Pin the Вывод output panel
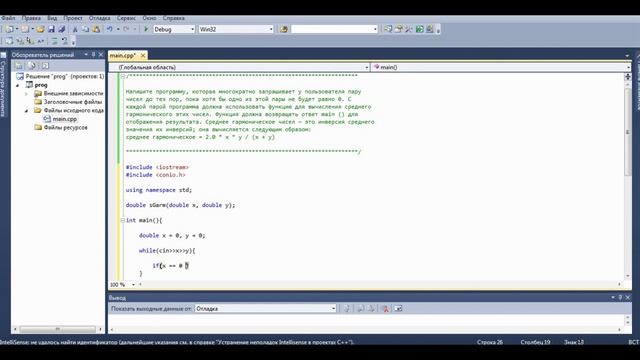The image size is (640, 360). click(x=620, y=298)
